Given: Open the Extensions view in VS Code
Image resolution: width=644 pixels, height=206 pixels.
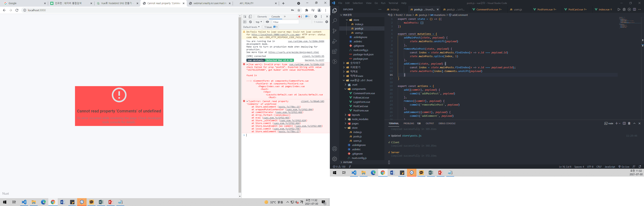Looking at the screenshot, I should [x=335, y=51].
